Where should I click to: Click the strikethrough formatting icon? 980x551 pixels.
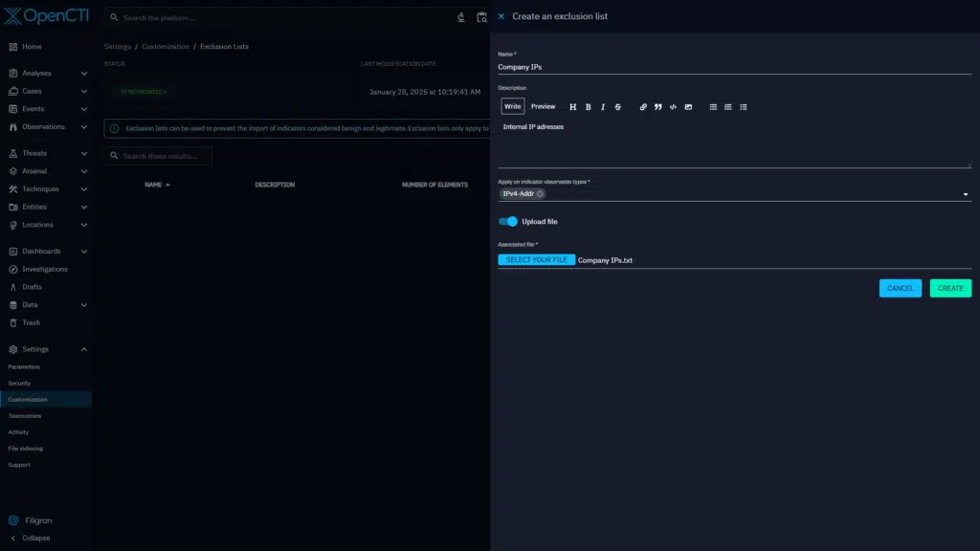(x=617, y=107)
